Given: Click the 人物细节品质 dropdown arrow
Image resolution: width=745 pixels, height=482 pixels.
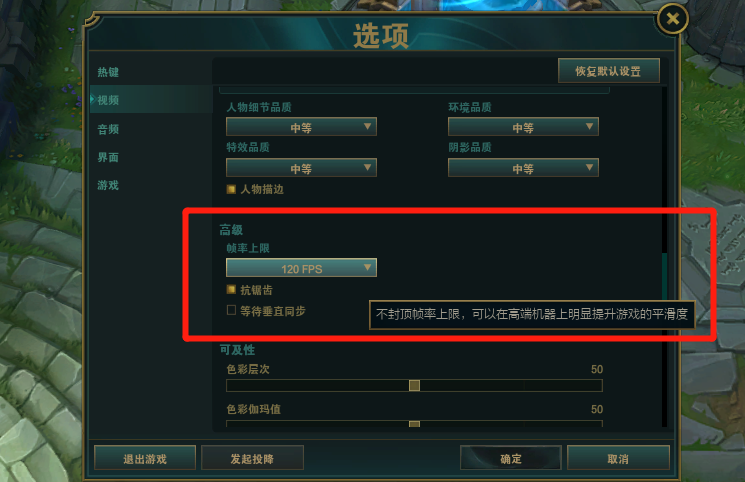Looking at the screenshot, I should point(367,126).
